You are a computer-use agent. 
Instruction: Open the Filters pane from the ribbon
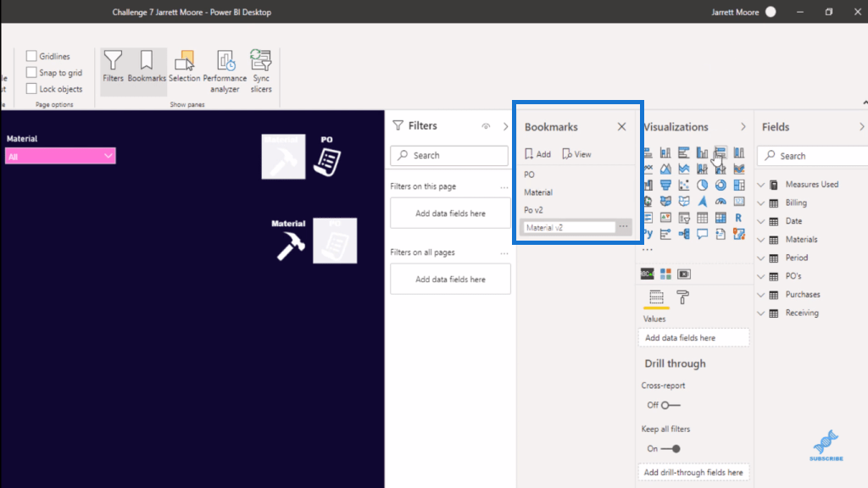[x=113, y=67]
